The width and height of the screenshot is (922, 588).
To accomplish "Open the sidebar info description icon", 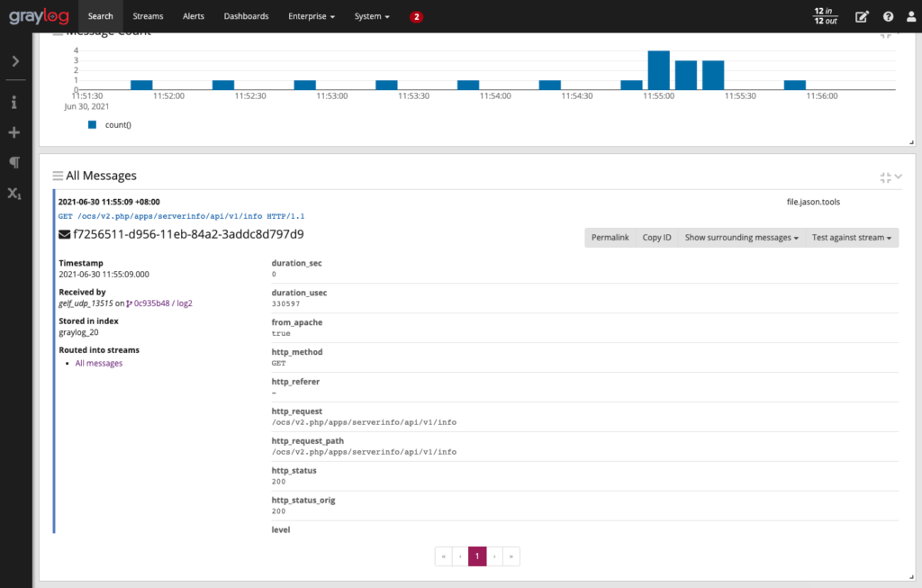I will (x=14, y=103).
